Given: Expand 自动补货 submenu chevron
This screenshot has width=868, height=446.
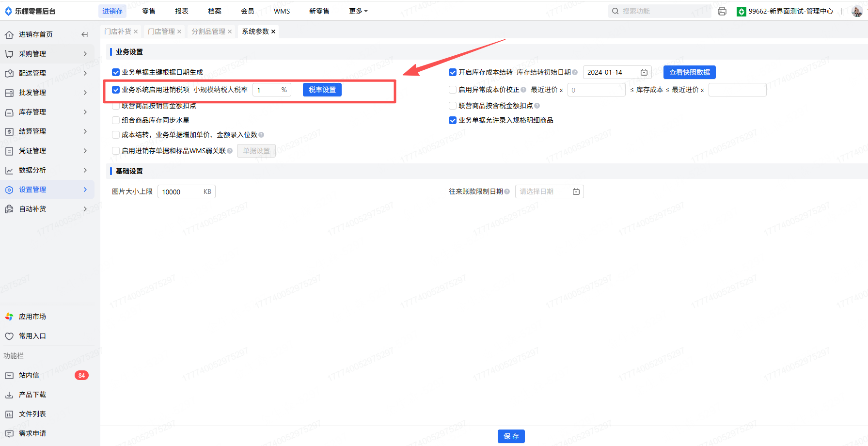Looking at the screenshot, I should pyautogui.click(x=85, y=209).
